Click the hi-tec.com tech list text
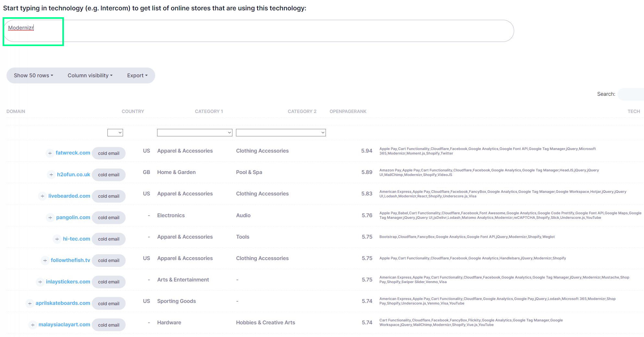Screen dimensions: 644x337 tap(467, 237)
